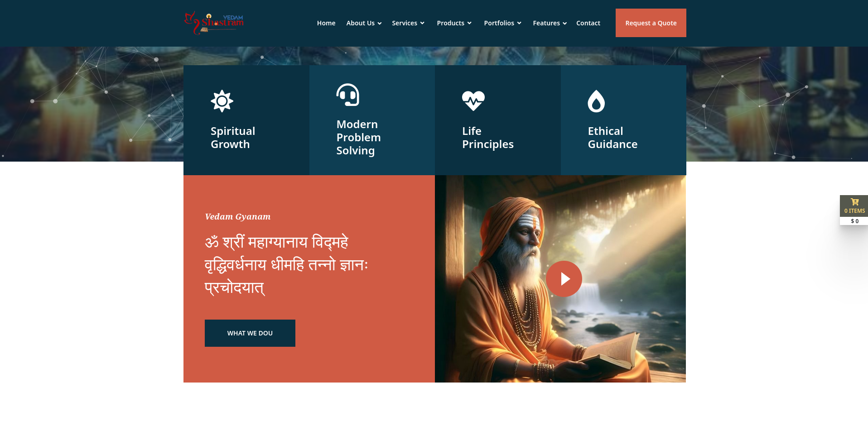Click the heartbeat icon above Life Principles
This screenshot has width=868, height=421.
(473, 101)
